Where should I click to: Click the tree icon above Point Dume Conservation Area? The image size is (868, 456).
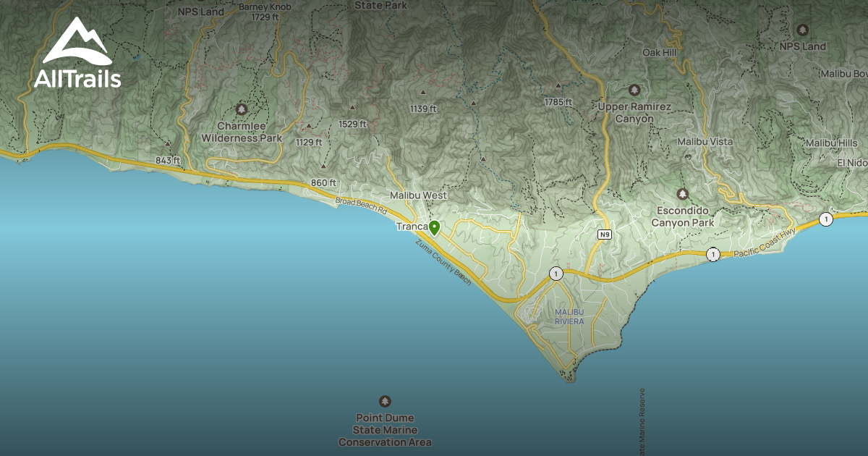385,401
